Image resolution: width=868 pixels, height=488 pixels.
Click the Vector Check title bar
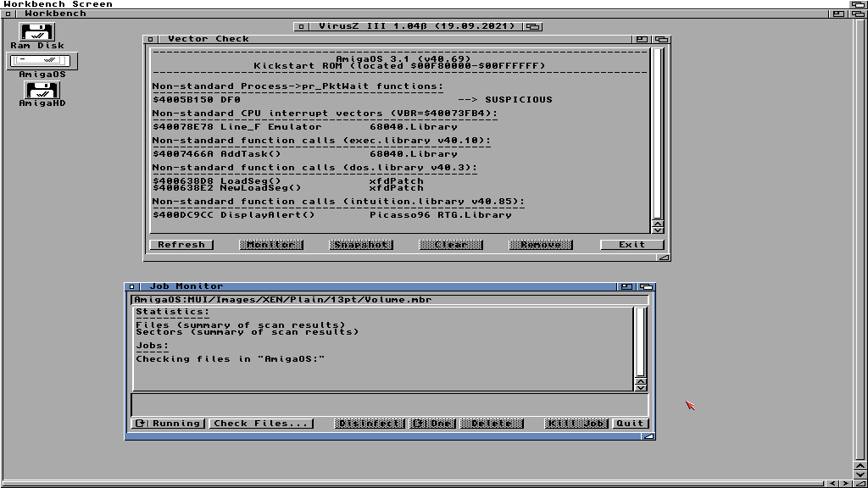pos(395,39)
